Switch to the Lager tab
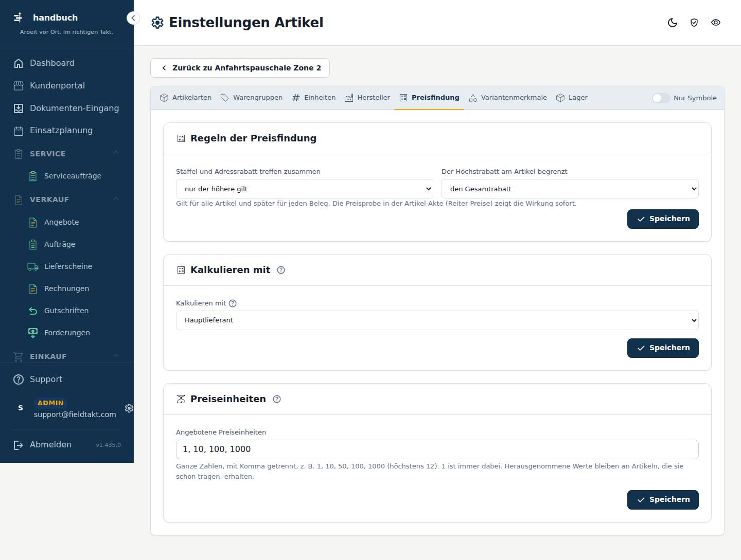The image size is (741, 560). 572,98
